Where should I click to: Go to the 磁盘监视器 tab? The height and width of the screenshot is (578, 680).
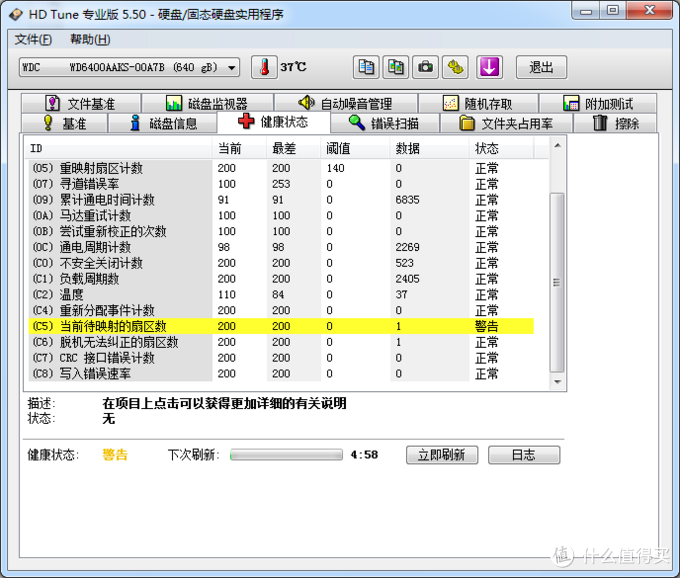click(206, 104)
